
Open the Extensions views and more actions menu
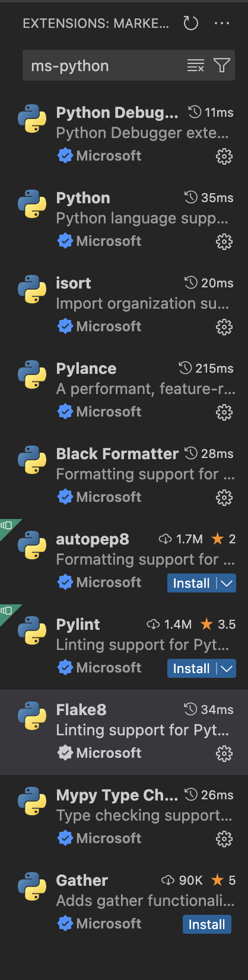coord(222,24)
